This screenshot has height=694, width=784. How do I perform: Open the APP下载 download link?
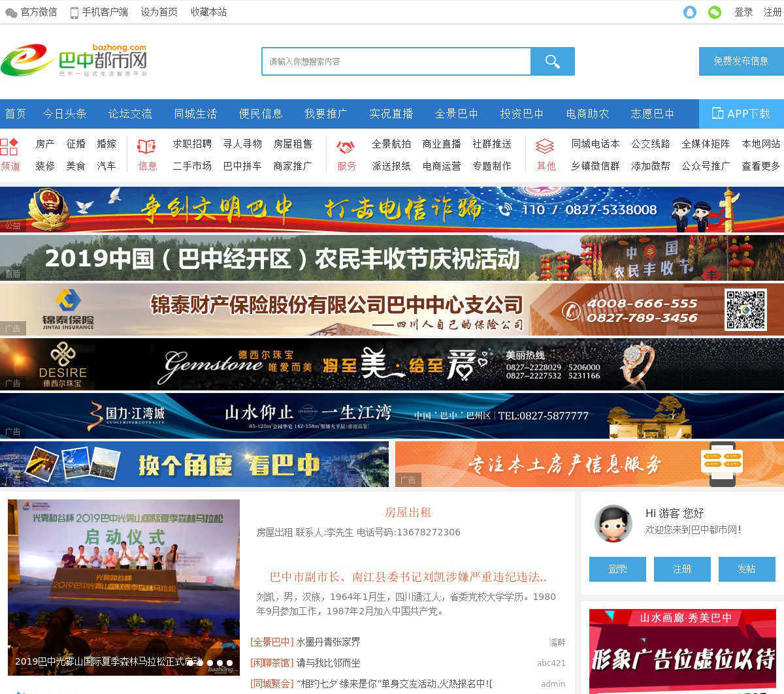coord(741,114)
